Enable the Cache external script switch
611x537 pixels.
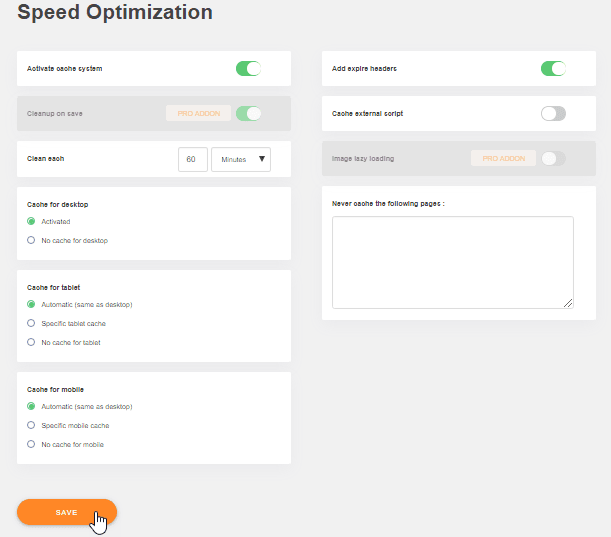[553, 114]
